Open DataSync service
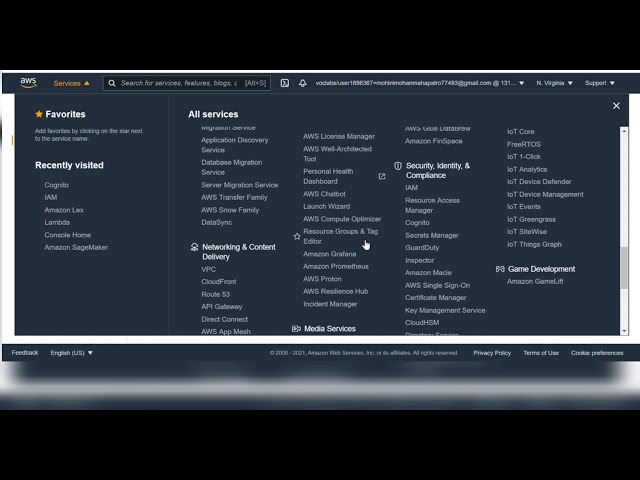 (x=216, y=222)
